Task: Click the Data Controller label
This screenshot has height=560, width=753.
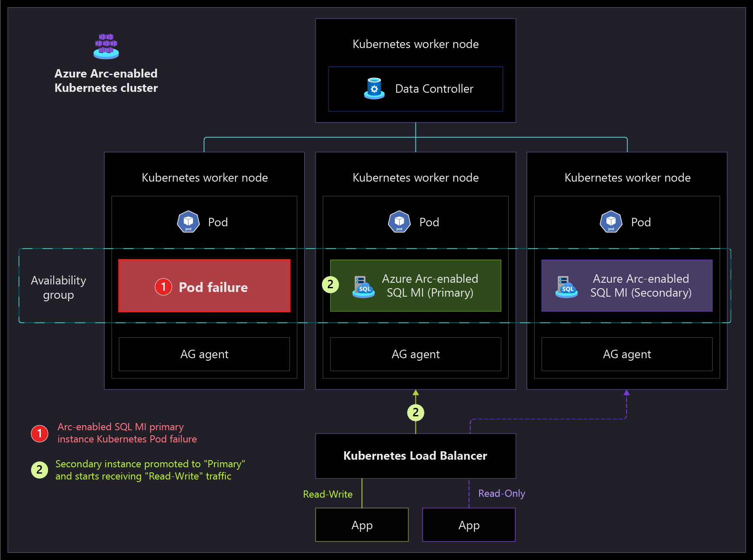Action: click(x=434, y=89)
